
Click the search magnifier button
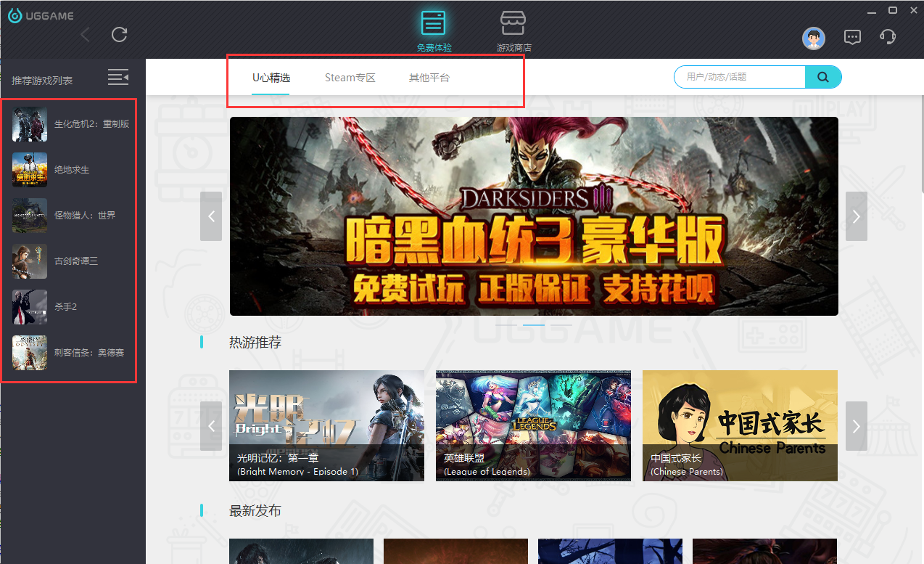point(823,77)
